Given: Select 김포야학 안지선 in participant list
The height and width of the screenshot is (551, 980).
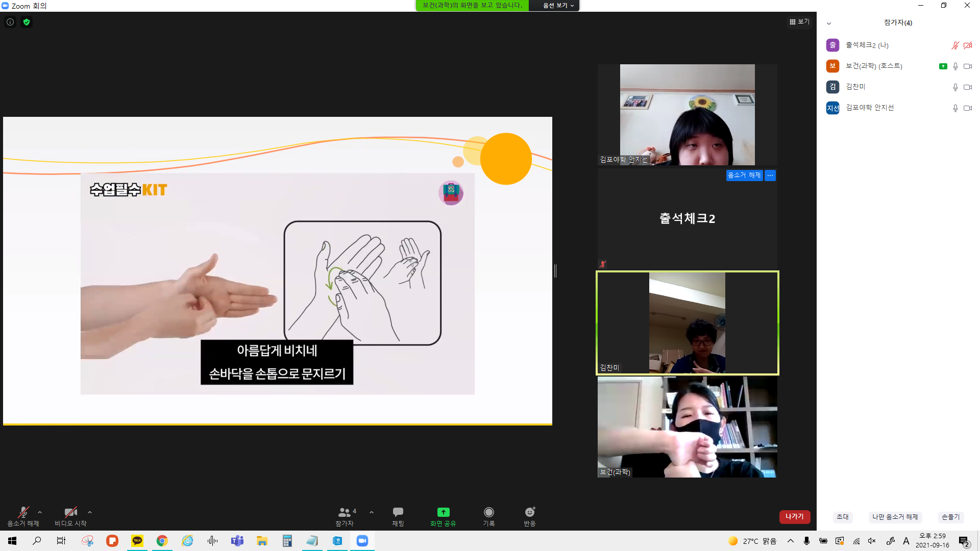Looking at the screenshot, I should click(898, 108).
